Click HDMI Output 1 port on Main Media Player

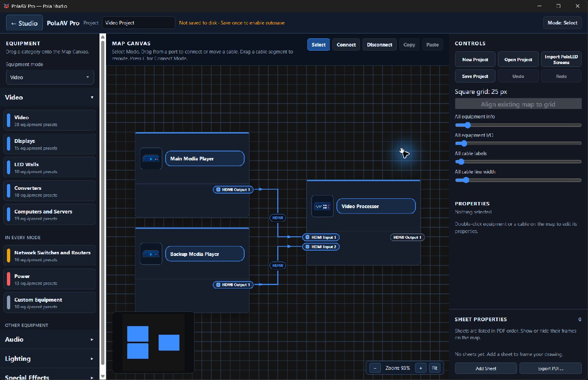233,189
